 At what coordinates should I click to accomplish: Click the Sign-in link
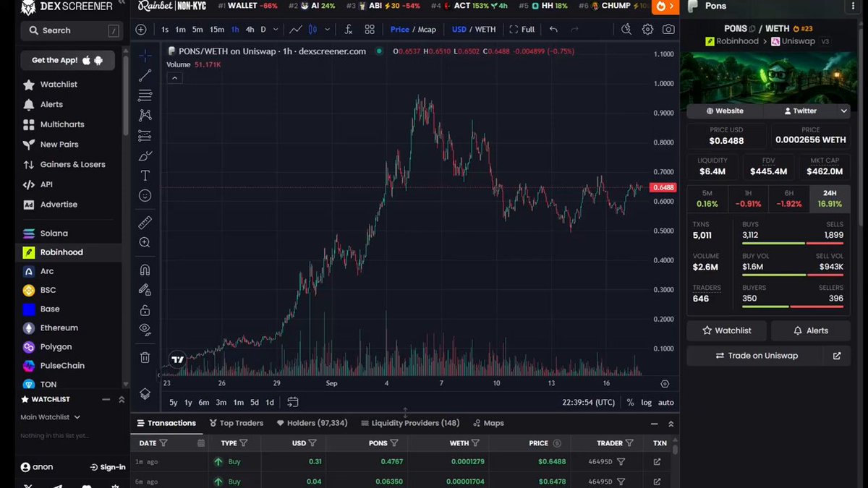107,467
